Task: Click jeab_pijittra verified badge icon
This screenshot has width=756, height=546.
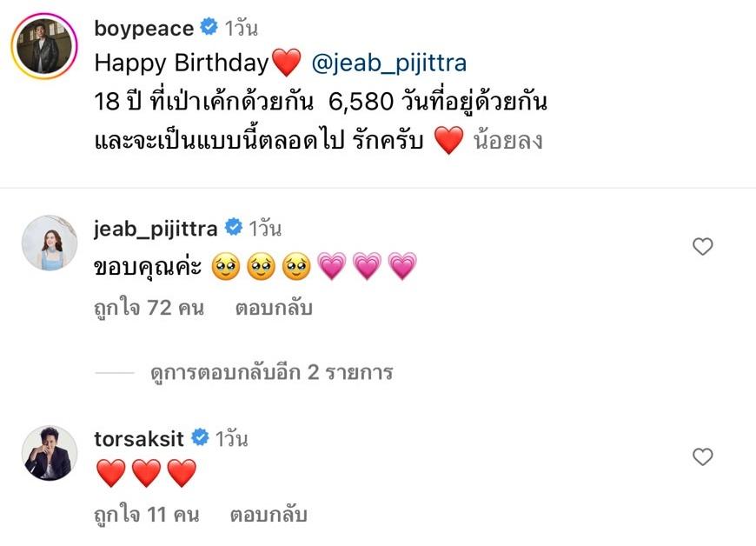Action: (x=234, y=227)
